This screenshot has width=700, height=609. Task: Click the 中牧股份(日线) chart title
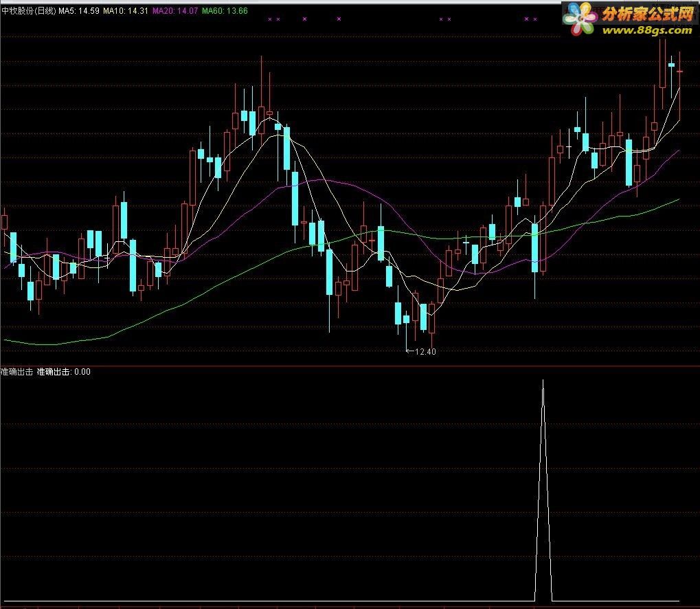pos(28,12)
